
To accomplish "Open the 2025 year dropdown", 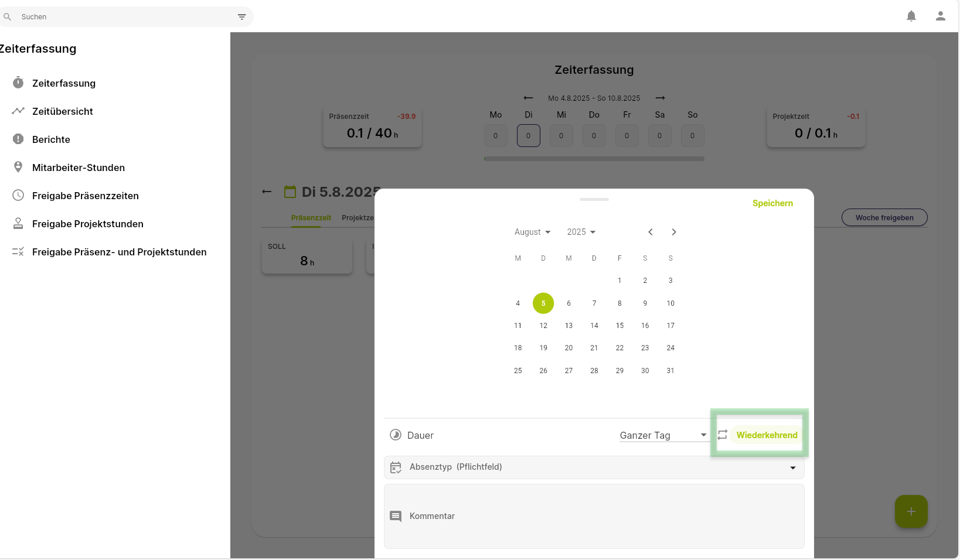I will click(x=581, y=232).
